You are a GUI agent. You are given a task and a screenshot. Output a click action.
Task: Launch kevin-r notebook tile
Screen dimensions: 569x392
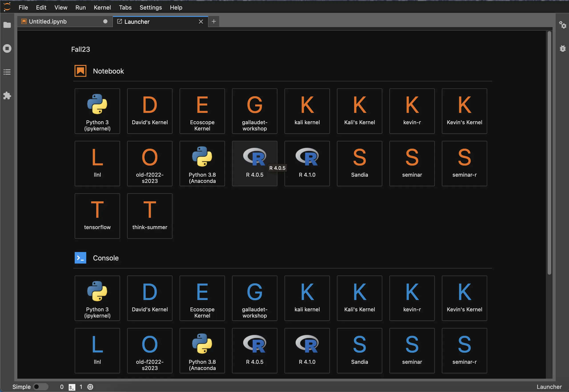click(412, 111)
